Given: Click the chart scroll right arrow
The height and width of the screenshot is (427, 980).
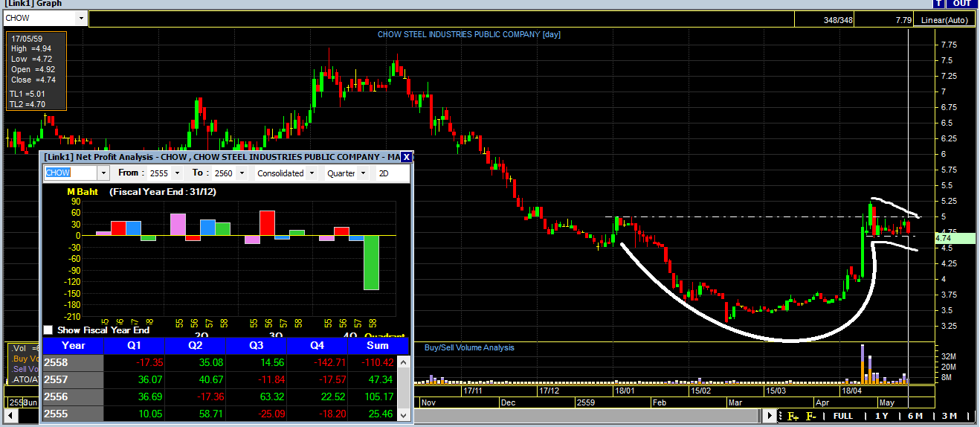Looking at the screenshot, I should tap(771, 416).
